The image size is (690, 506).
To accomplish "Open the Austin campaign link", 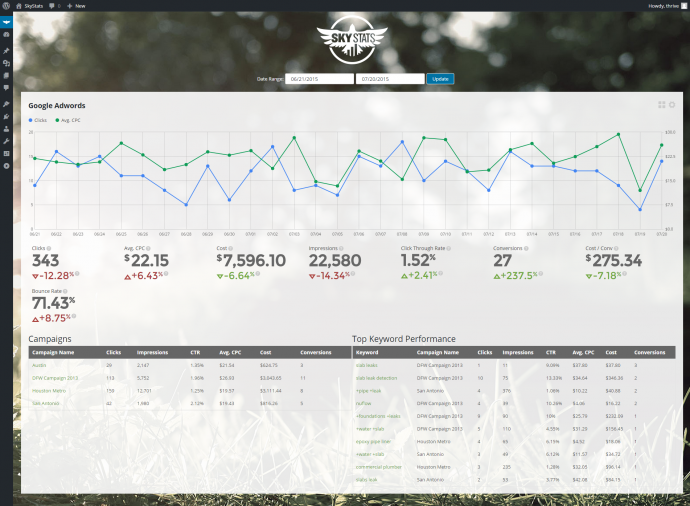I will (x=39, y=365).
